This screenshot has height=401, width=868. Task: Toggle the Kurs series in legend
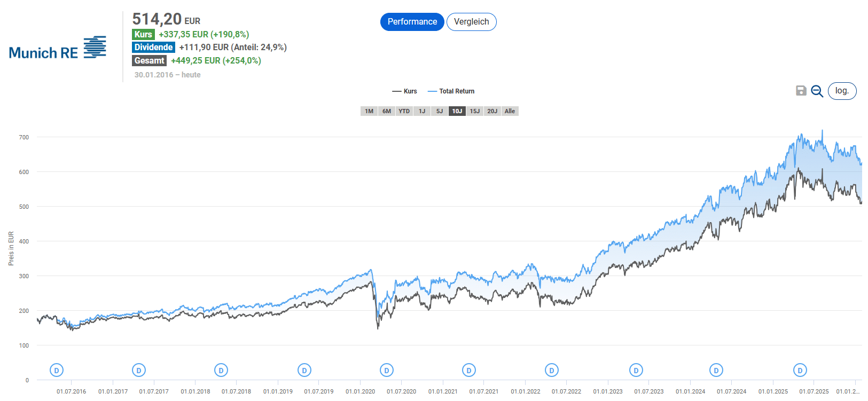(405, 91)
